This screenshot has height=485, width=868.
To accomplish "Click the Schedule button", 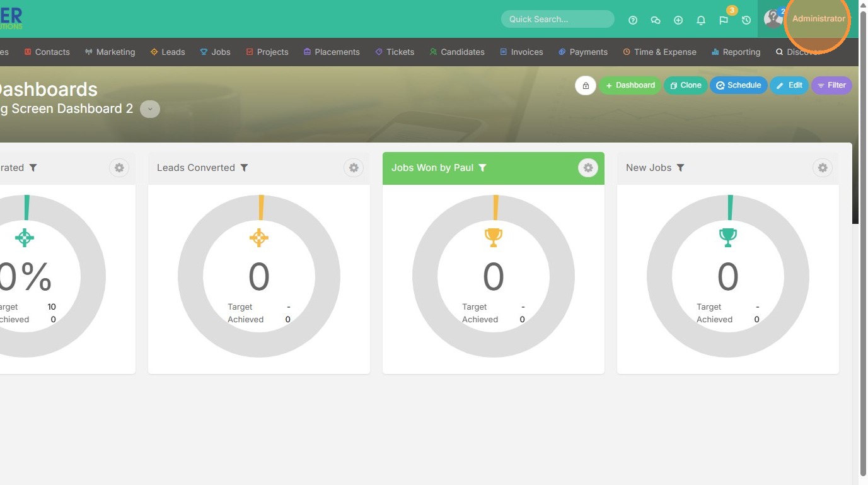I will 739,86.
